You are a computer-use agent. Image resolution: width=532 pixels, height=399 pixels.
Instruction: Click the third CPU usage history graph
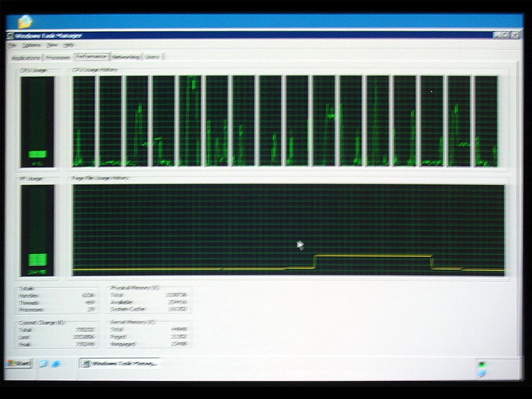click(137, 121)
